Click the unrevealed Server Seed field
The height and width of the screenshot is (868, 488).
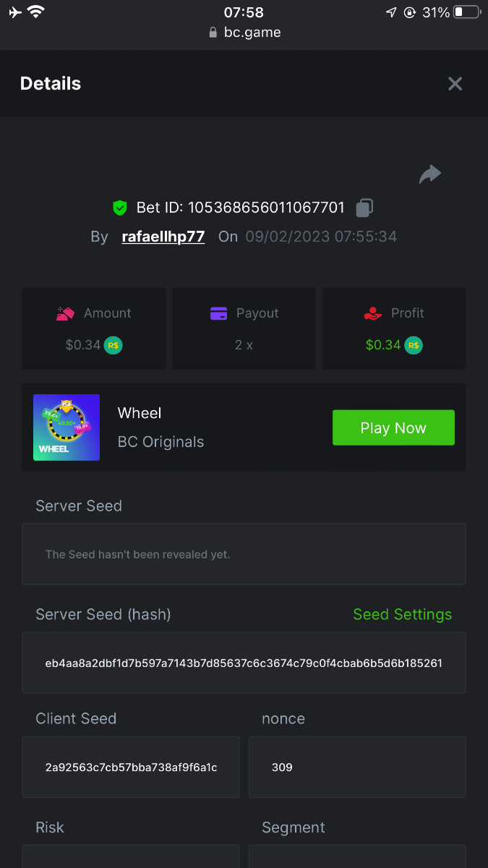pos(244,554)
